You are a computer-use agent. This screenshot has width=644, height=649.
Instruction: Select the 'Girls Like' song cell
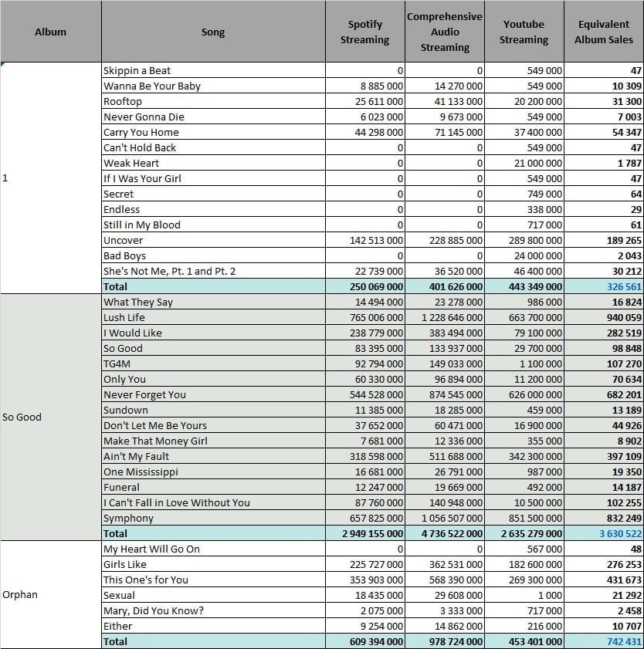click(213, 564)
